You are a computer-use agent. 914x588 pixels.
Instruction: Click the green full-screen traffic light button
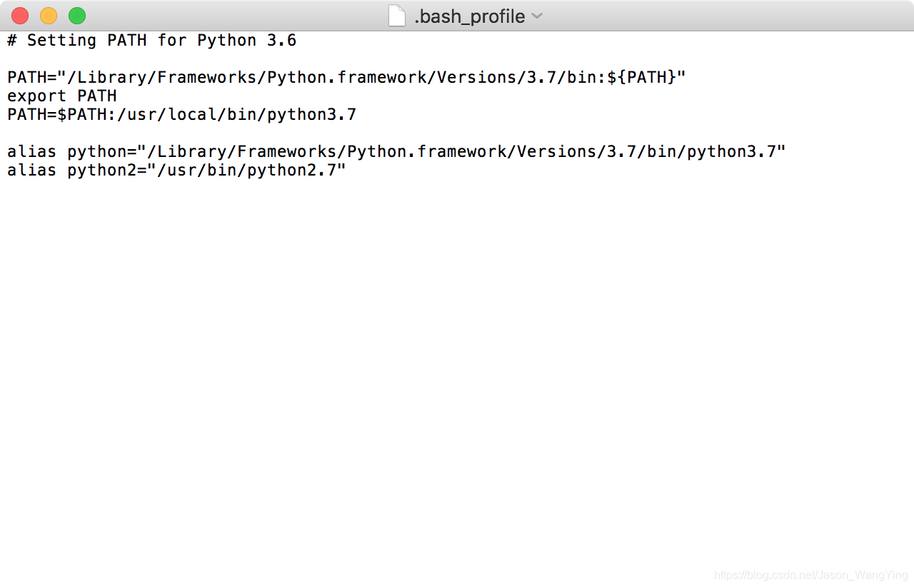pyautogui.click(x=76, y=15)
